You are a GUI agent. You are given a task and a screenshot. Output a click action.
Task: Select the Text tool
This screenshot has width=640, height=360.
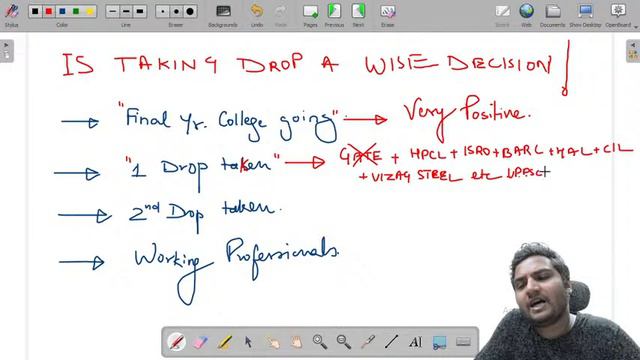pos(416,342)
